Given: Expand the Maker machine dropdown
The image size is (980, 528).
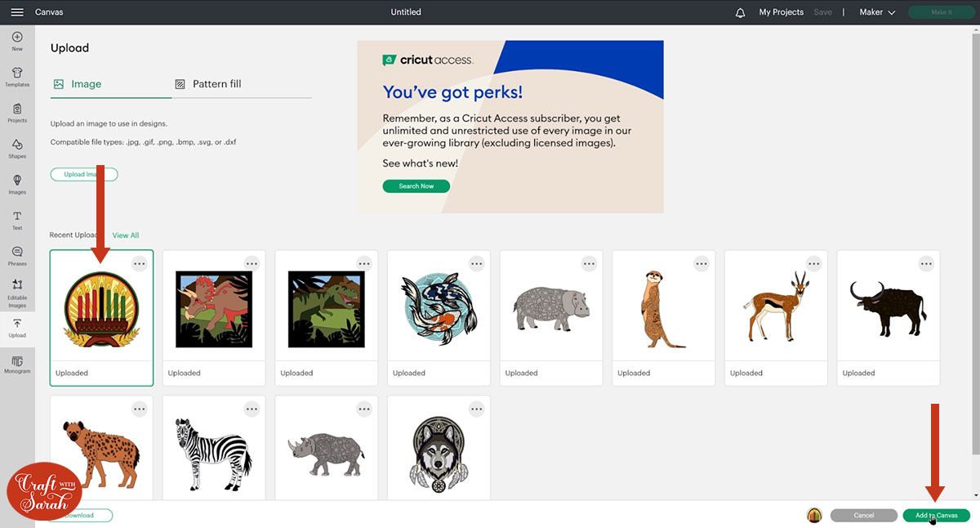Looking at the screenshot, I should pyautogui.click(x=877, y=12).
